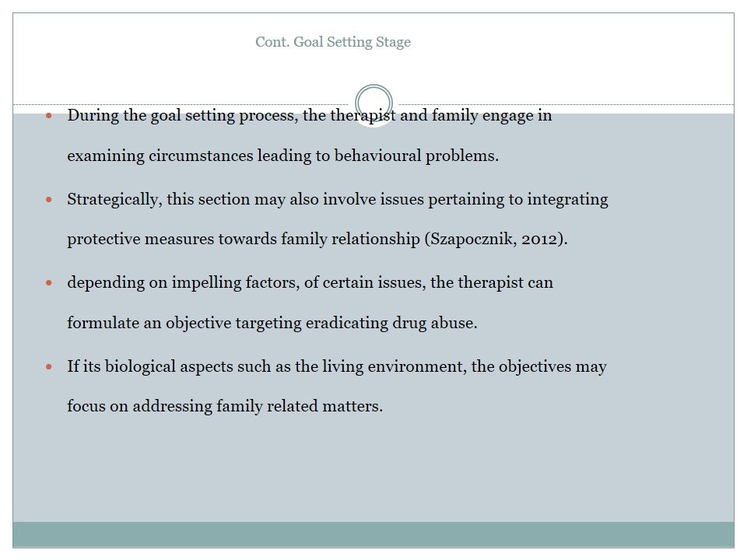Click the word "Strategically" in the second bullet
Screen dimensions: 747x560
pos(114,199)
